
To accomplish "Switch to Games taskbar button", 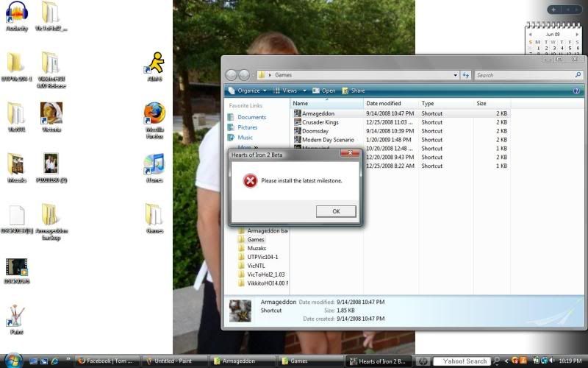I will coord(310,361).
